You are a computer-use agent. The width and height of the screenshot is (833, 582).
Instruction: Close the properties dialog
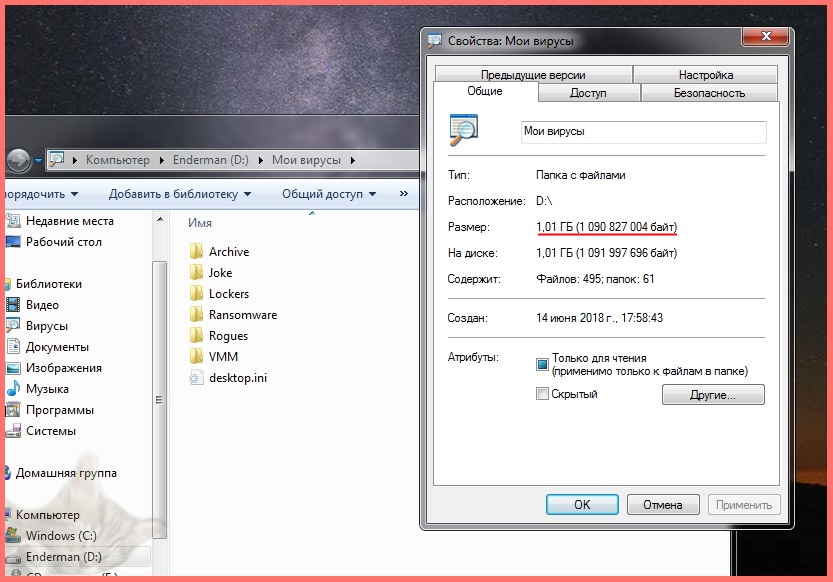(766, 36)
